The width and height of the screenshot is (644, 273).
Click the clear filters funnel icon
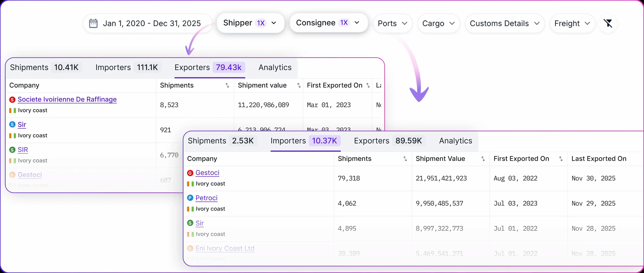pos(608,23)
